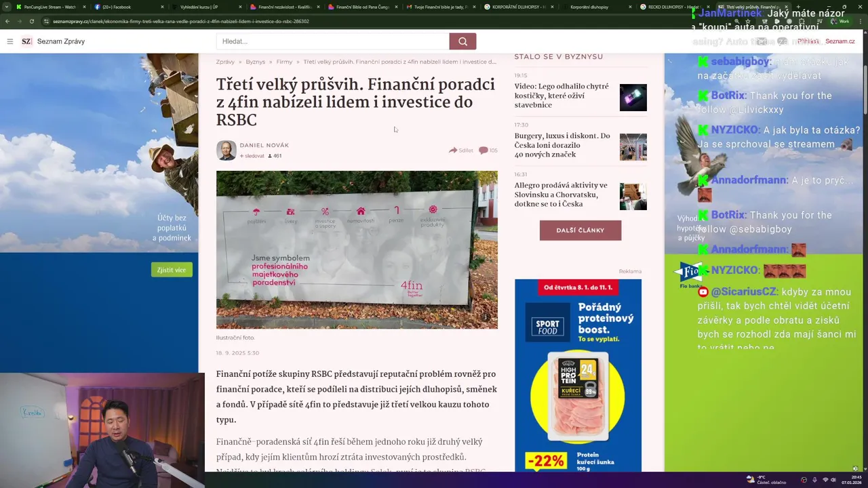Click the article headline Třetí velký průšvih
Screen dimensions: 868x488
coord(355,102)
